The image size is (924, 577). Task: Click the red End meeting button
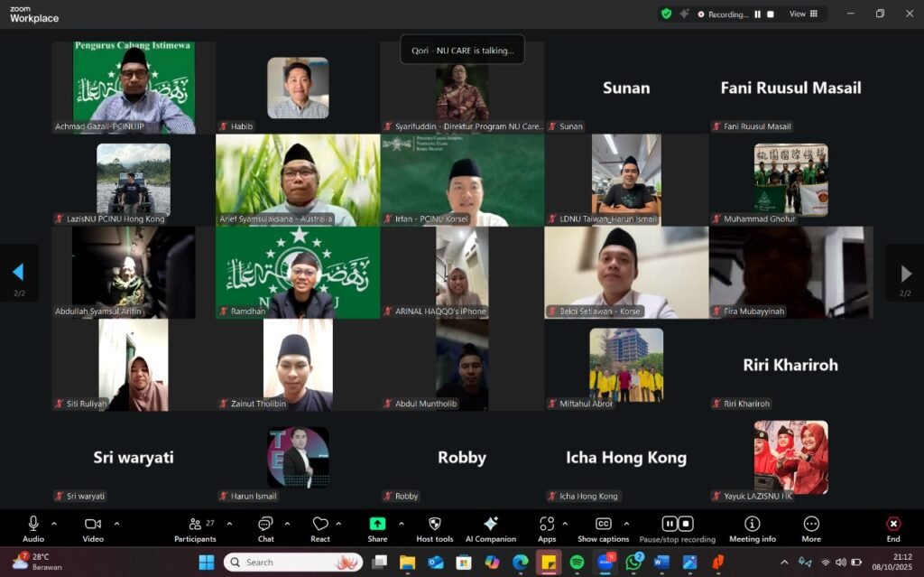(x=892, y=525)
